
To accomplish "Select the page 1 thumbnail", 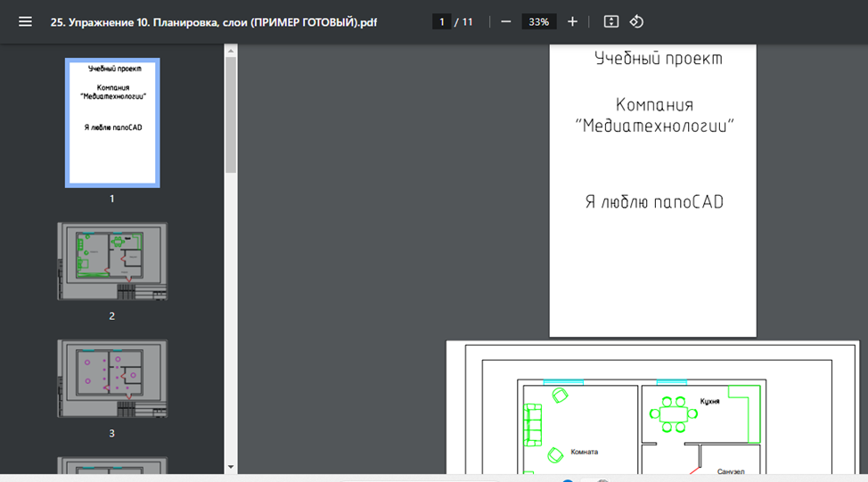I will [112, 122].
